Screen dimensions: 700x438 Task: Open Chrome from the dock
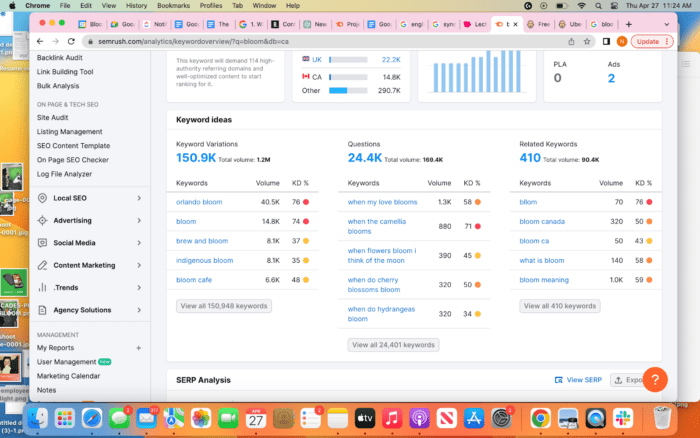pos(541,419)
